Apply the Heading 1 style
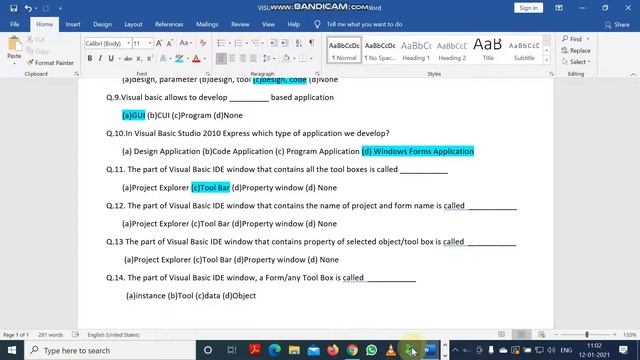Image resolution: width=640 pixels, height=360 pixels. pos(416,51)
